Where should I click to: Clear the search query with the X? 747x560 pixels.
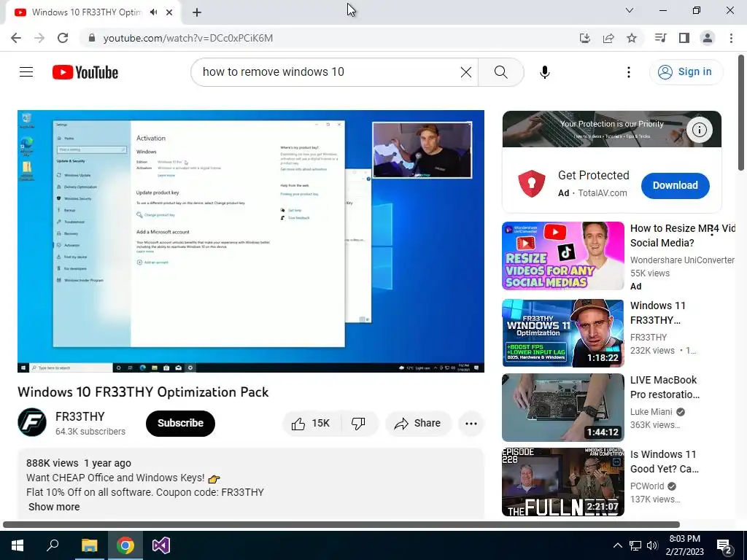(466, 72)
